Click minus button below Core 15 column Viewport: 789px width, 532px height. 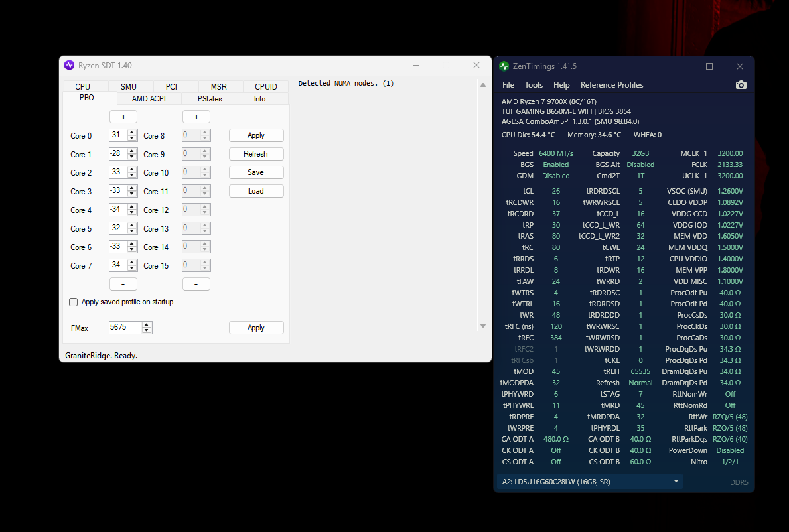click(196, 284)
